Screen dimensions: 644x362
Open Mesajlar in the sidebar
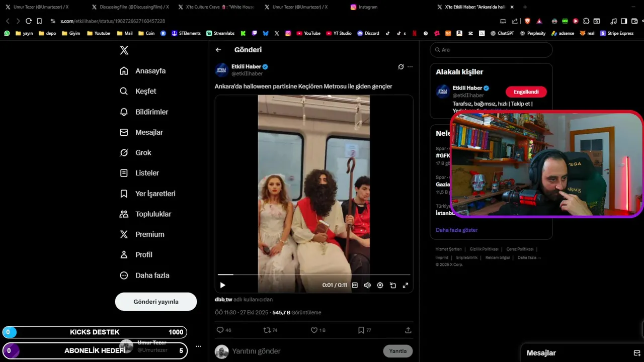tap(141, 132)
